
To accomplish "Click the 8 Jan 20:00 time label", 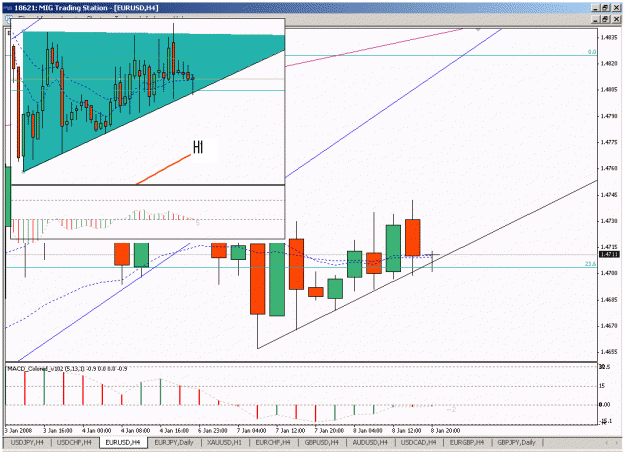I will [445, 430].
